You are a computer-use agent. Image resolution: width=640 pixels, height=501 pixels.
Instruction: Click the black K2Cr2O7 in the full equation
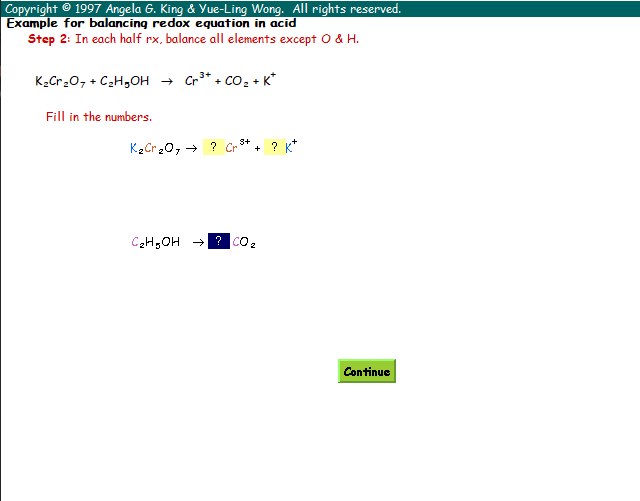[x=60, y=81]
